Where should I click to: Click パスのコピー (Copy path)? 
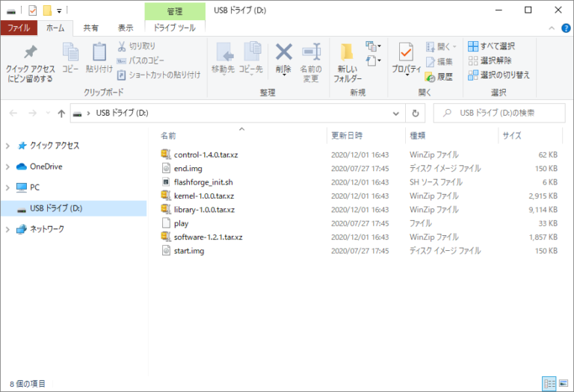(141, 60)
